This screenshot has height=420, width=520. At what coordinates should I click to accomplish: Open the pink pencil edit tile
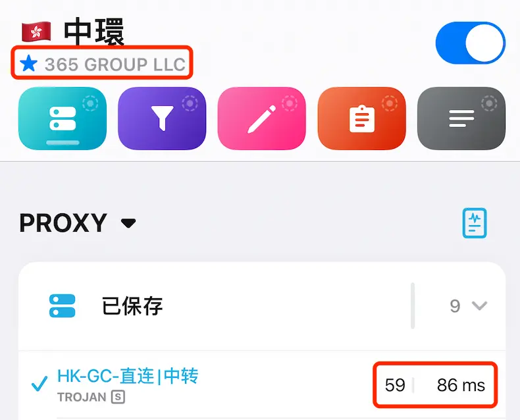point(262,118)
